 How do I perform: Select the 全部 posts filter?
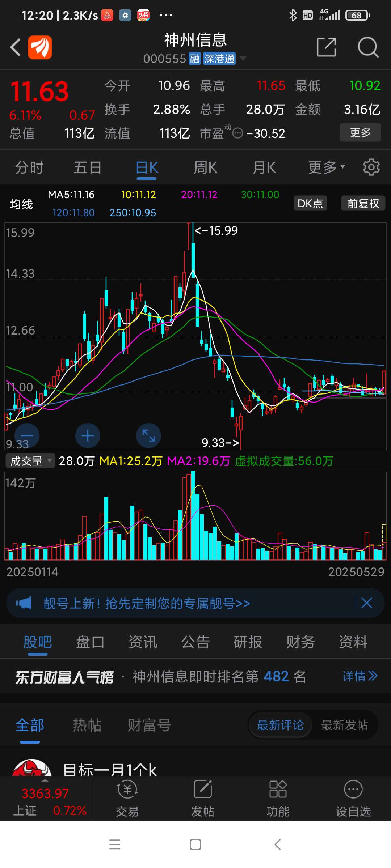tap(30, 725)
